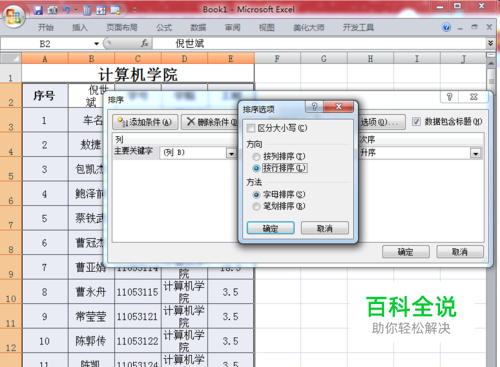The height and width of the screenshot is (367, 500).
Task: Select the 按列排序 radio button
Action: 256,156
